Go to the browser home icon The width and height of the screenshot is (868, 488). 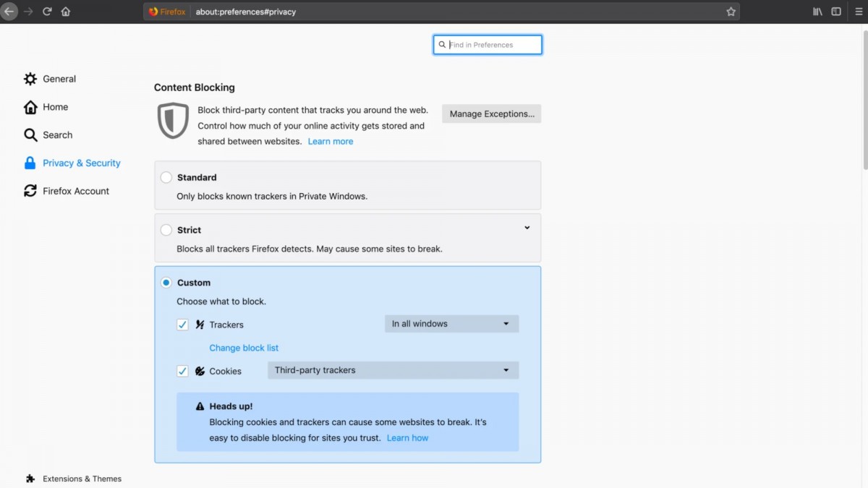click(66, 12)
